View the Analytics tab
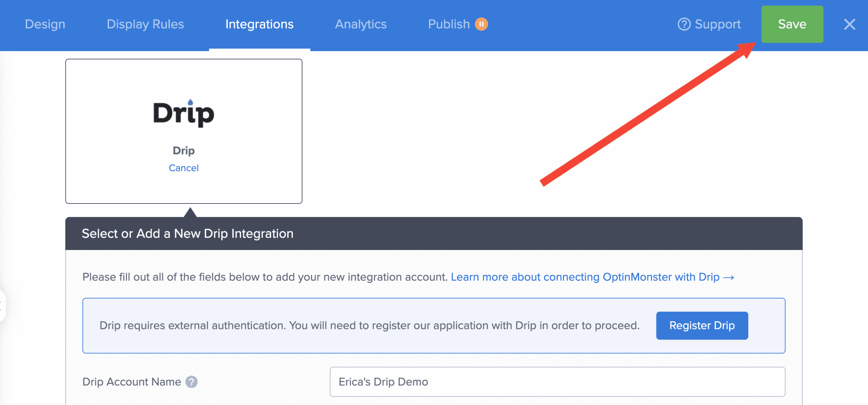 [360, 24]
